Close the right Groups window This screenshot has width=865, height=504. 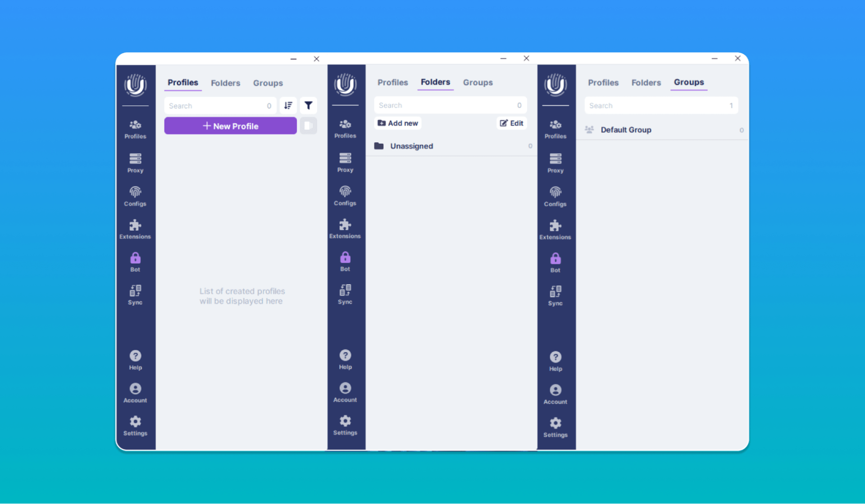[x=738, y=59]
